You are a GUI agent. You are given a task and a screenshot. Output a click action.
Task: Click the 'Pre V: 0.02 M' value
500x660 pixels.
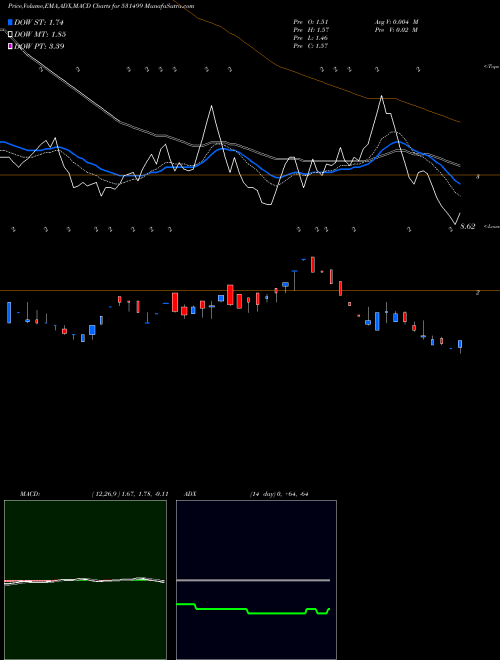coord(396,30)
